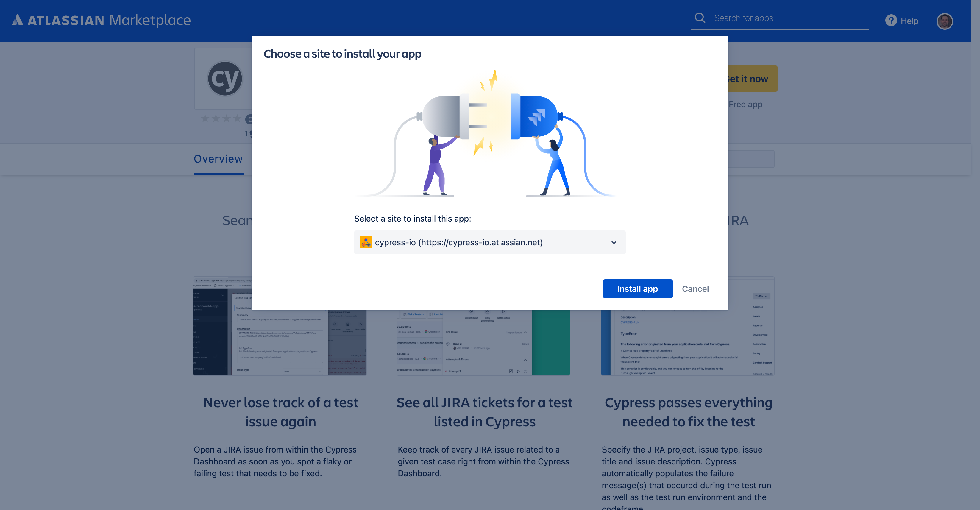Click the Atlassian Marketplace logo
Viewport: 980px width, 510px height.
(101, 20)
